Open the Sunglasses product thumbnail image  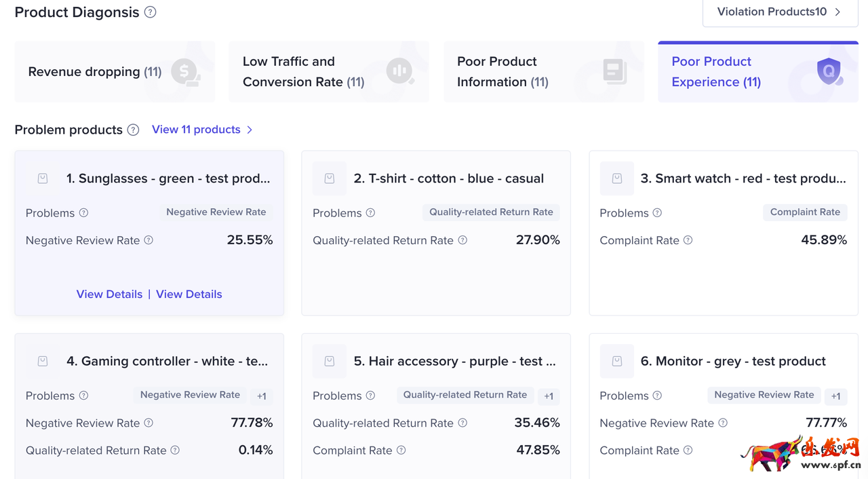43,178
